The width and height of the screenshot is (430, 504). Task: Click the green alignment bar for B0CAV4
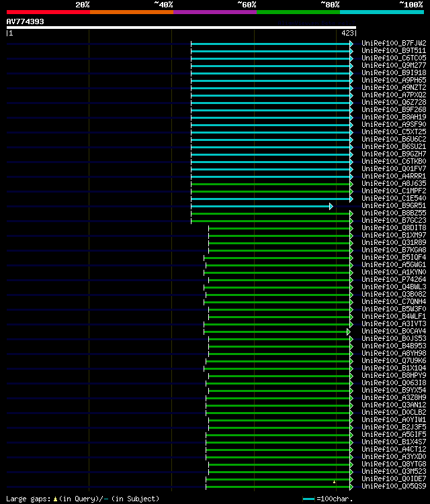pos(276,332)
